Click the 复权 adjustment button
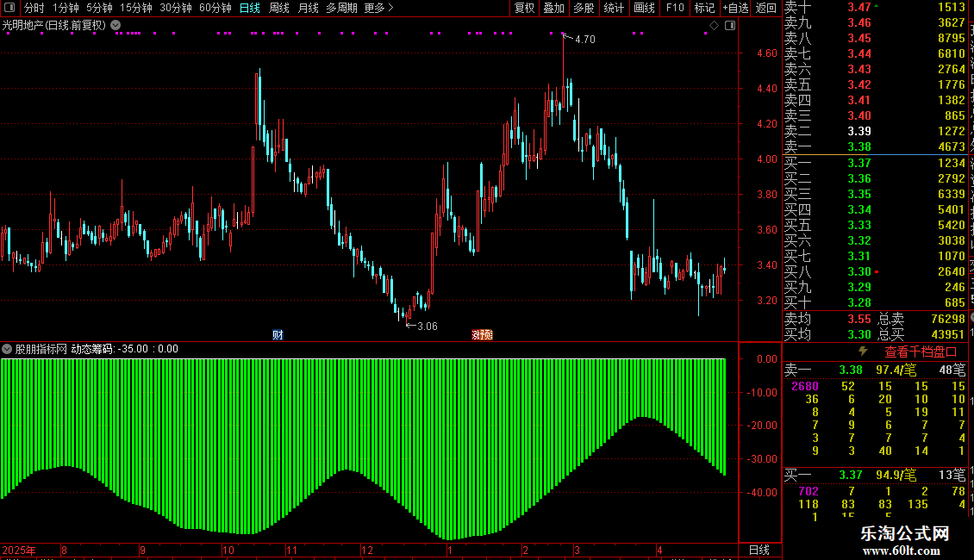This screenshot has height=560, width=974. 524,8
